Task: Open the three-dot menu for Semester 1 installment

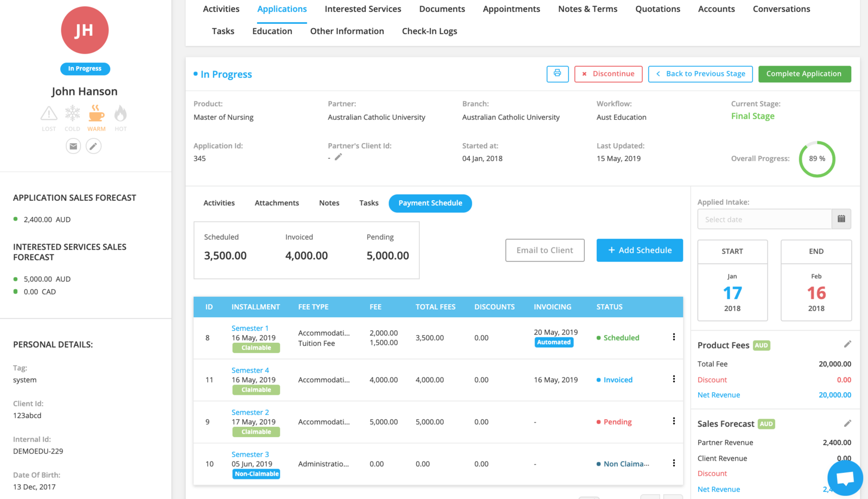Action: click(674, 337)
